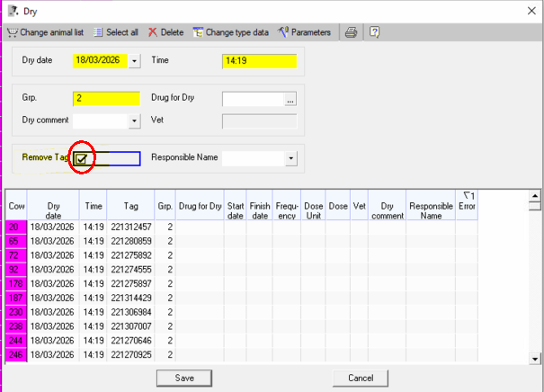Click the Drug for Dry text field
The width and height of the screenshot is (544, 392).
(254, 99)
